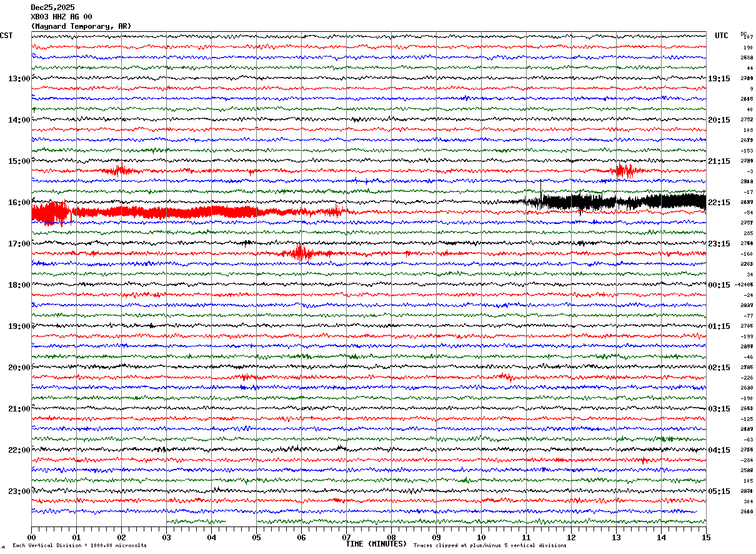756x554 pixels.
Task: Click minute 10 on the time axis
Action: click(x=481, y=537)
